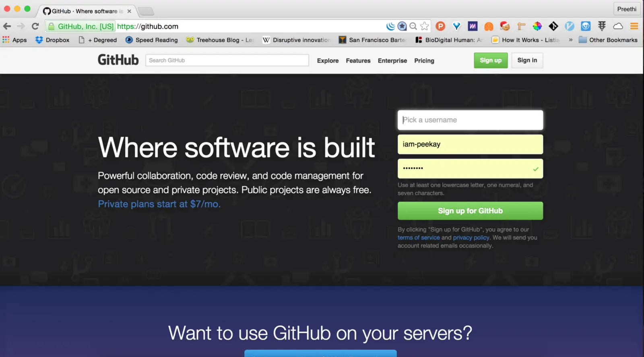Screen dimensions: 644x357
Task: Click the light blue V extension icon
Action: 570,26
